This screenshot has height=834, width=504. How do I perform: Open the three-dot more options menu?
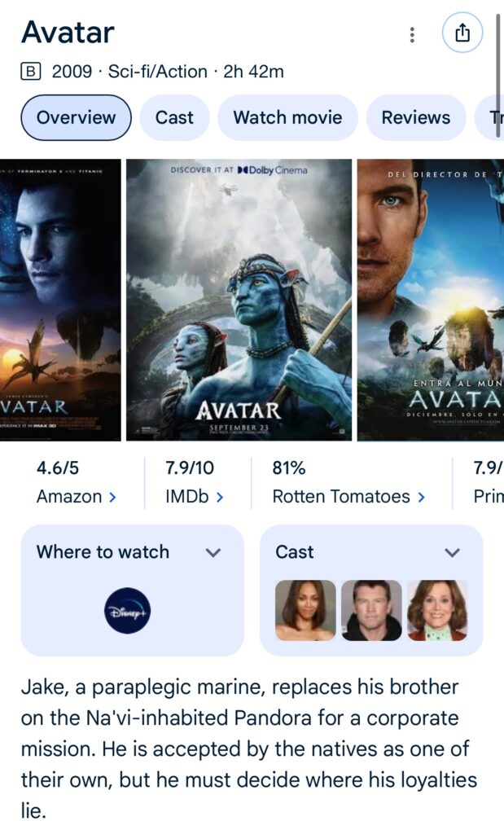[x=412, y=34]
